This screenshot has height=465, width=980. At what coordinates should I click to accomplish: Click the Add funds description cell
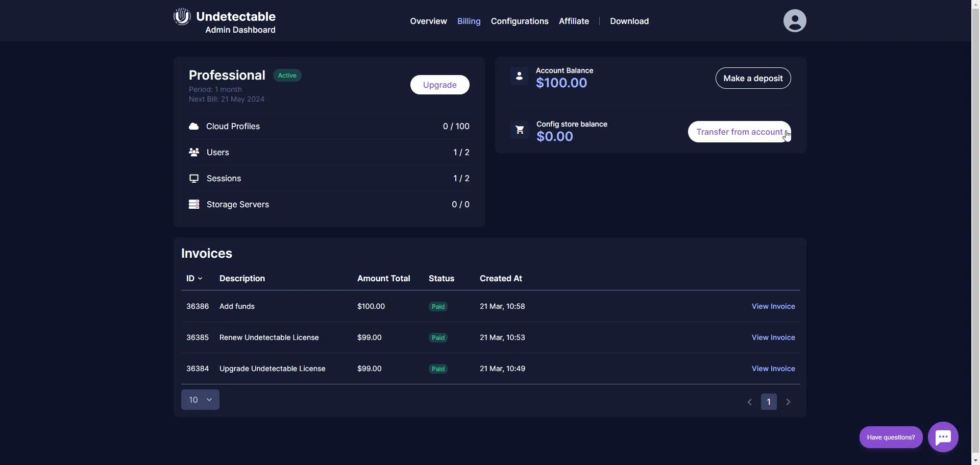pyautogui.click(x=237, y=306)
